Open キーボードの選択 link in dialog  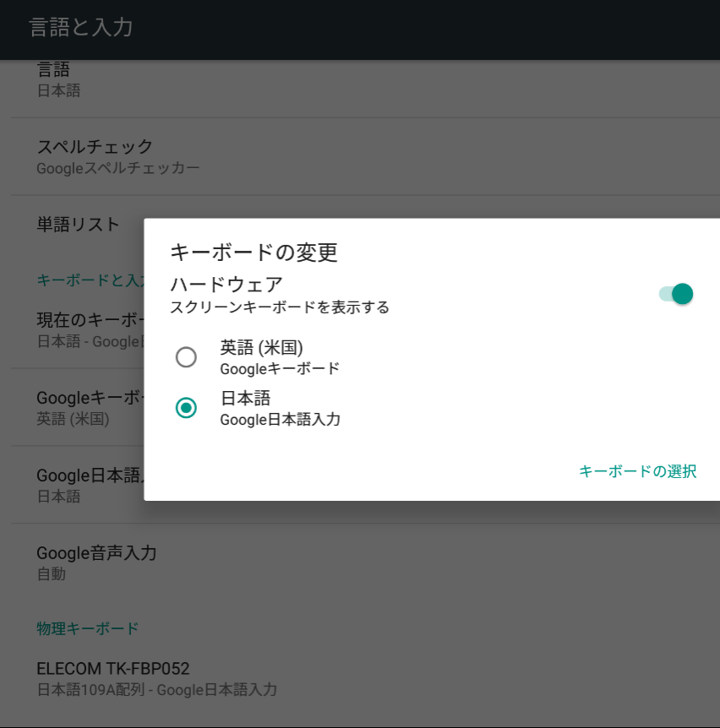637,471
